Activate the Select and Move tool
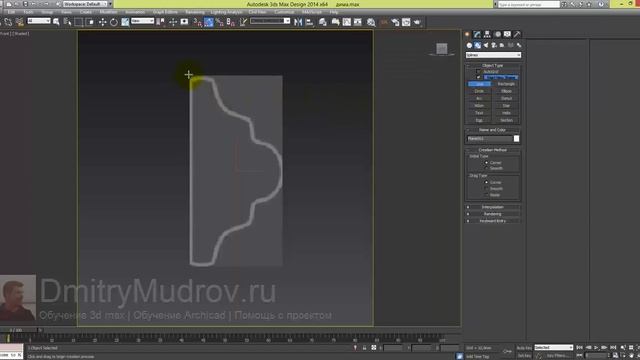 click(x=102, y=22)
